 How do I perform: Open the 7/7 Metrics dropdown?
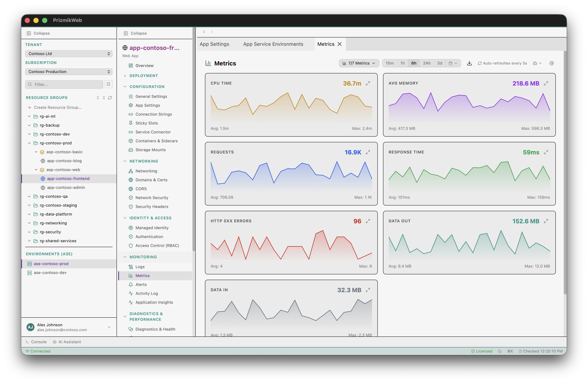tap(359, 63)
